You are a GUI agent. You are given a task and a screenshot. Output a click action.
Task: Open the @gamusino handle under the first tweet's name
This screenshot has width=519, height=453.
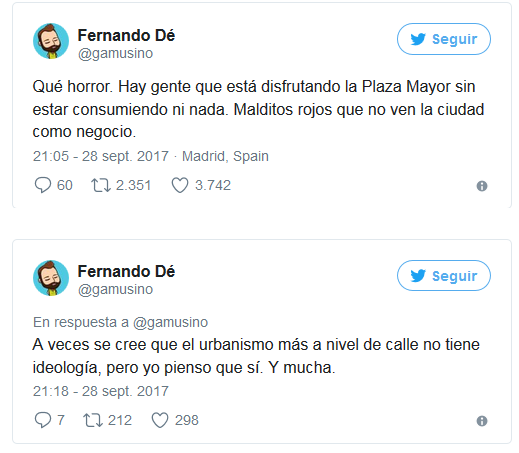tap(115, 53)
